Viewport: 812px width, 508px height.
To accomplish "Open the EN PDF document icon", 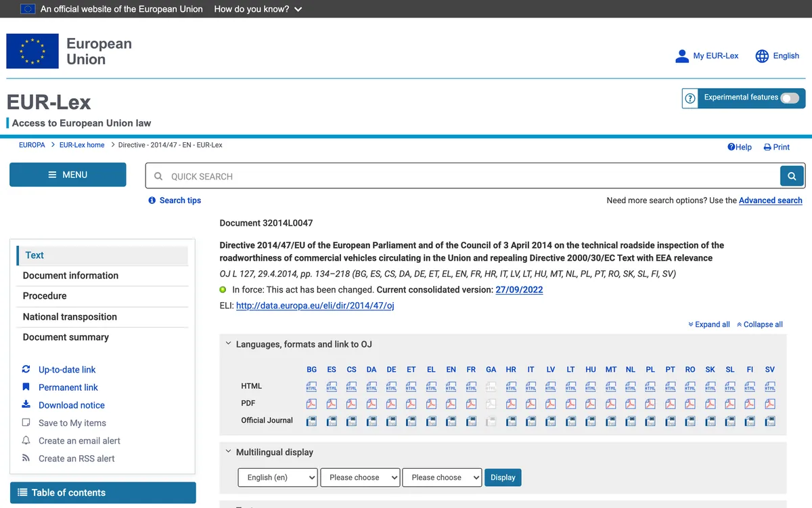I will tap(451, 404).
